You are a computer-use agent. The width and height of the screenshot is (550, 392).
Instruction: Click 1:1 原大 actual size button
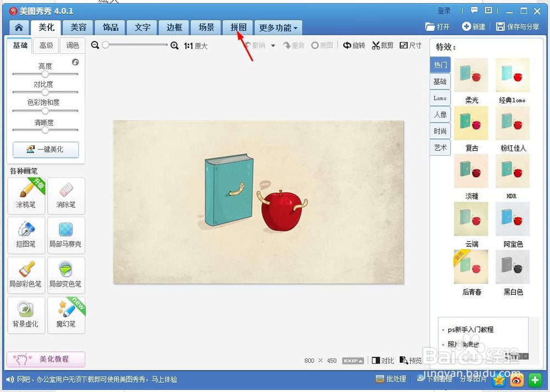point(195,46)
